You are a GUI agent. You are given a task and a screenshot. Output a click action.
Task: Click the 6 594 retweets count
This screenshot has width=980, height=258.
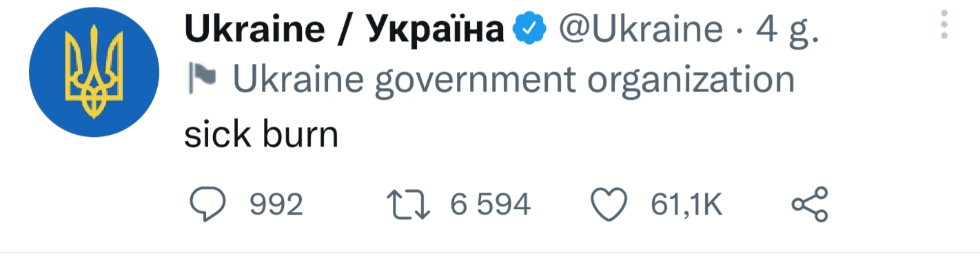(x=490, y=205)
